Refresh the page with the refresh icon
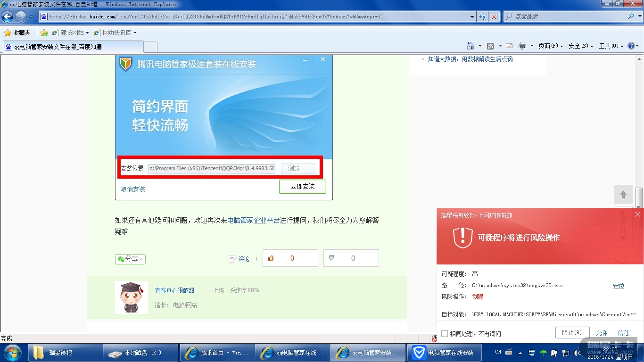The image size is (644, 362). (x=482, y=16)
